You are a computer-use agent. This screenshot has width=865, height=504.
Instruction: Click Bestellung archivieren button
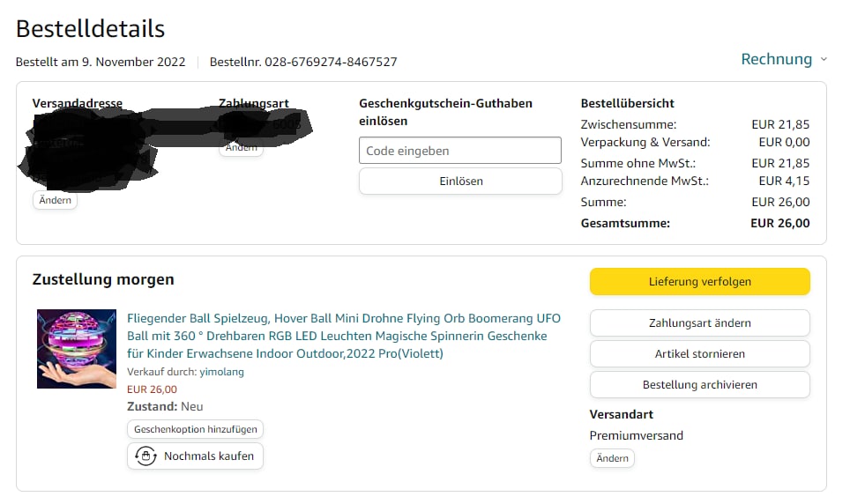(x=699, y=385)
